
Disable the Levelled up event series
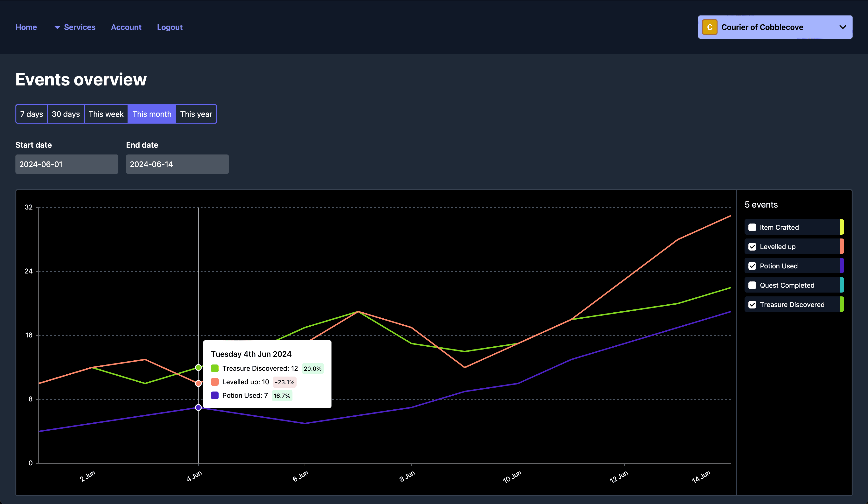pos(752,246)
